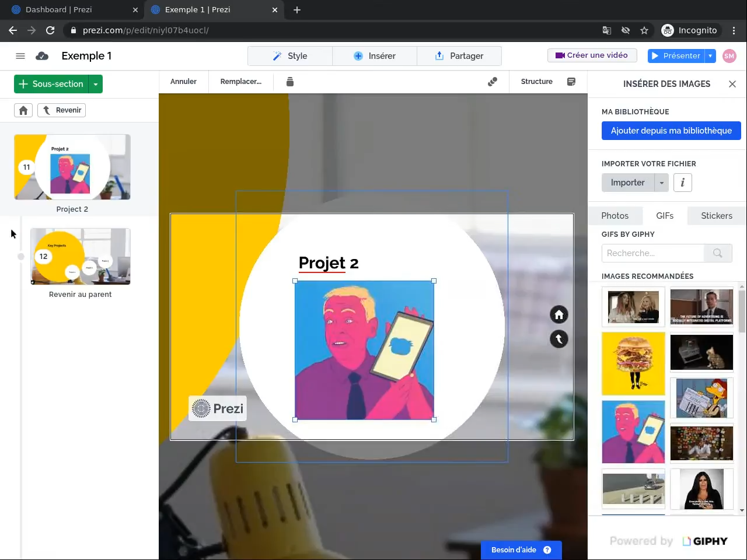Click the crossed-eye tracking icon in address bar
The image size is (747, 560).
(626, 30)
